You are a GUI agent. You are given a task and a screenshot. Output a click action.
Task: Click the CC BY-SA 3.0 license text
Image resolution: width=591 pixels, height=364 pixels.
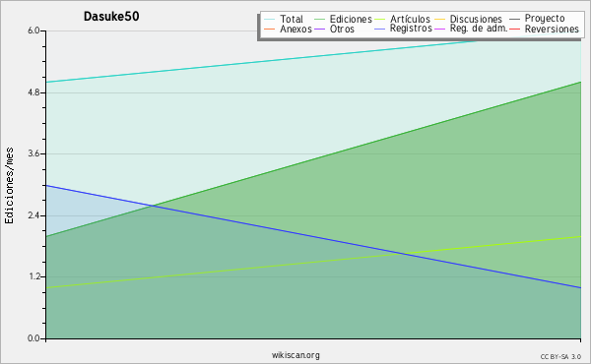tap(560, 357)
